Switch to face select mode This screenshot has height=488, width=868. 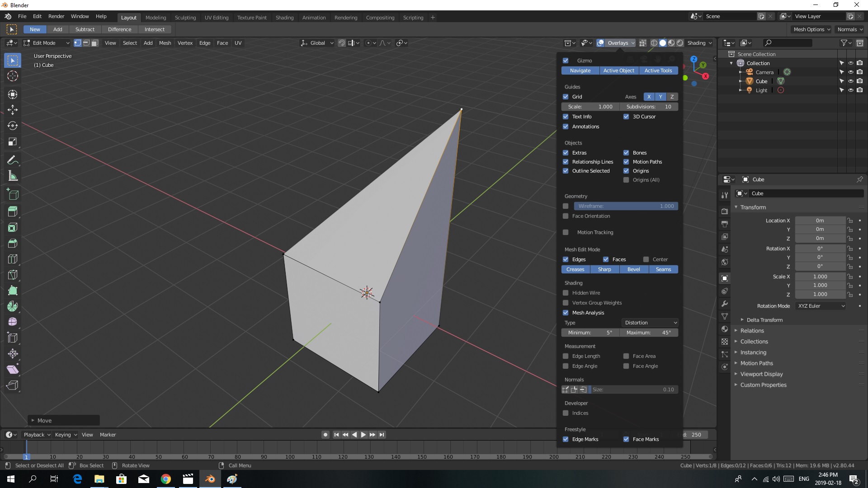pyautogui.click(x=94, y=43)
